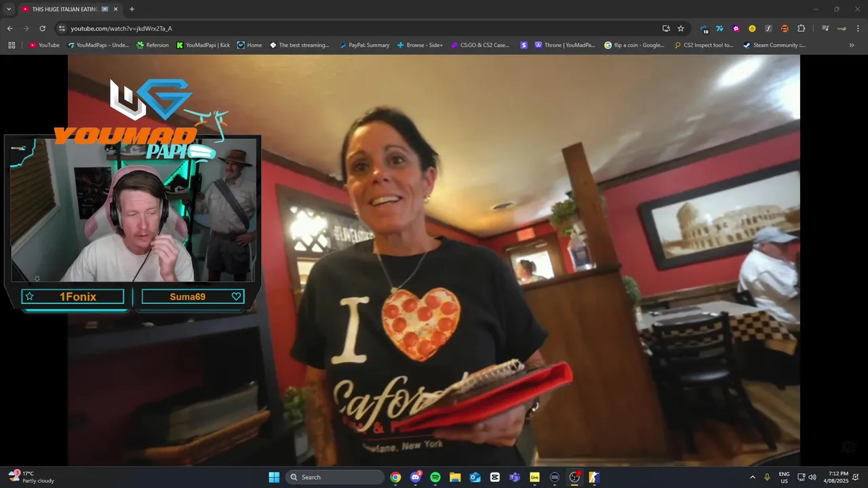The image size is (868, 488).
Task: Switch the ENG US input language
Action: 784,477
